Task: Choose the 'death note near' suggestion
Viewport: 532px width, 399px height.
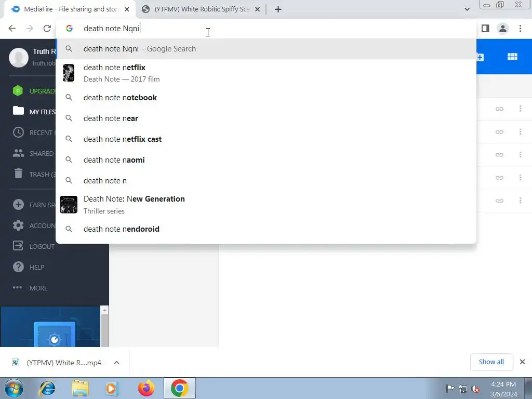Action: pyautogui.click(x=265, y=118)
